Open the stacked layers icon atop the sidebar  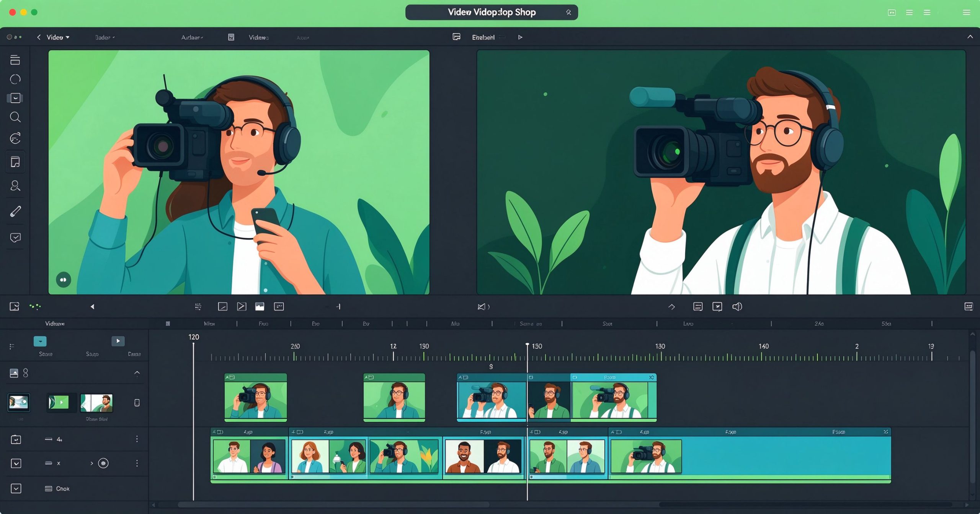pyautogui.click(x=15, y=60)
